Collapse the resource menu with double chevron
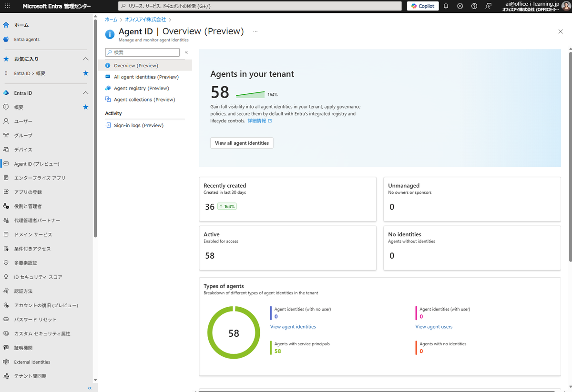This screenshot has width=572, height=392. point(186,52)
